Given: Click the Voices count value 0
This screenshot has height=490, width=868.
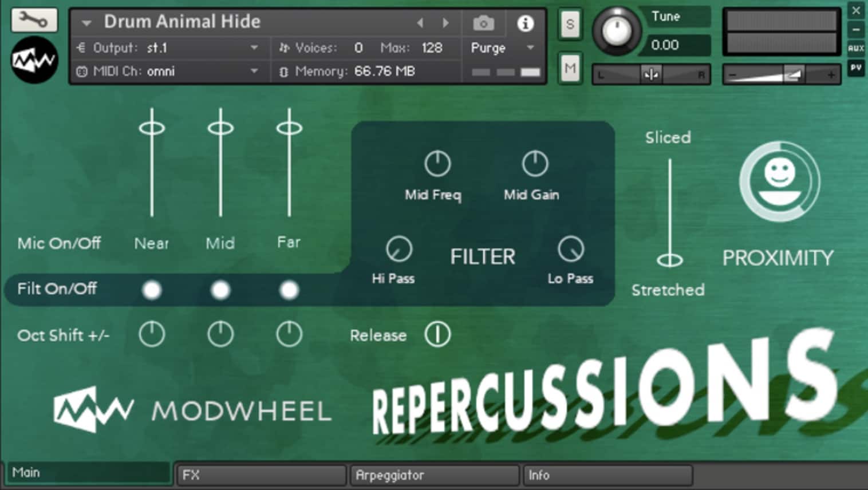Looking at the screenshot, I should click(358, 48).
